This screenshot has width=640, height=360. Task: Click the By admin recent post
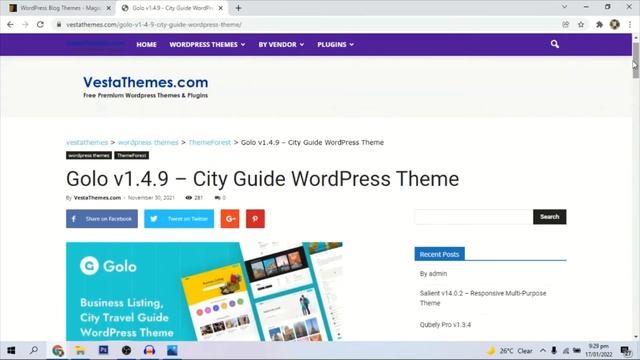click(x=433, y=273)
